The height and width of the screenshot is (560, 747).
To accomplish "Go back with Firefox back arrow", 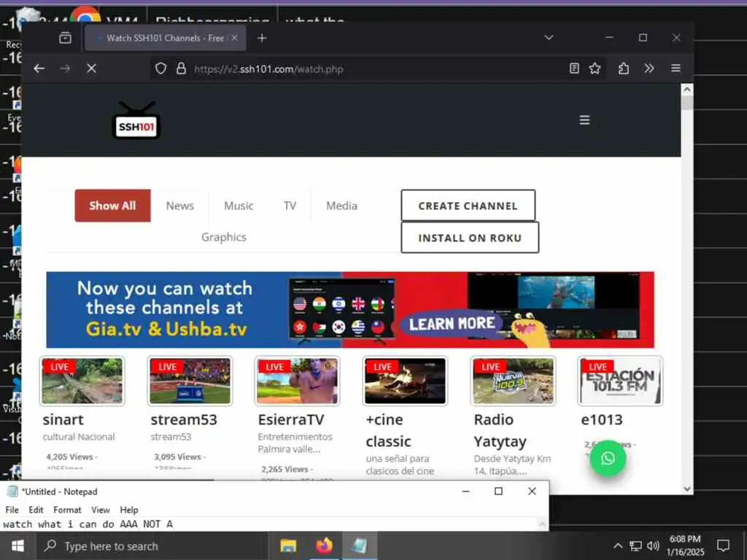I will [39, 69].
